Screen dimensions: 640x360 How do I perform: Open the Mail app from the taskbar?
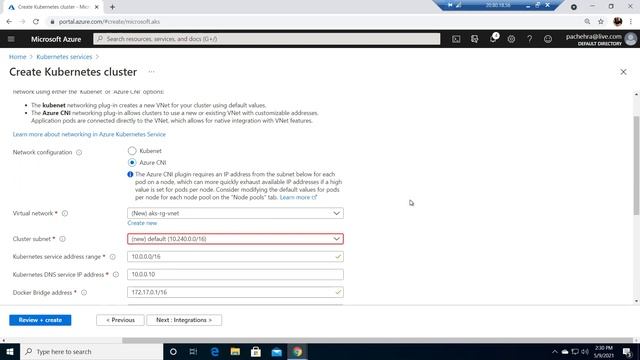tap(276, 351)
